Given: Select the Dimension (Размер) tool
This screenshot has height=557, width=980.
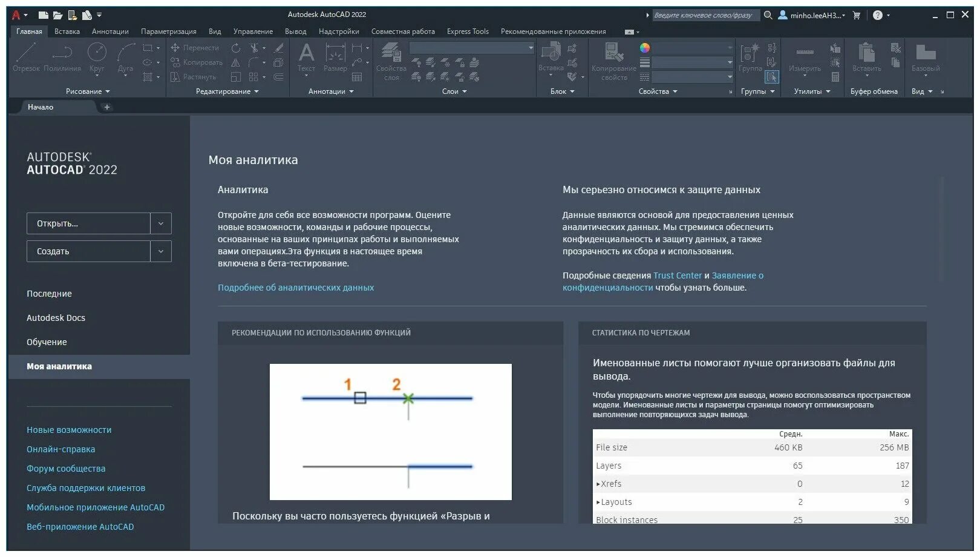Looking at the screenshot, I should [335, 58].
